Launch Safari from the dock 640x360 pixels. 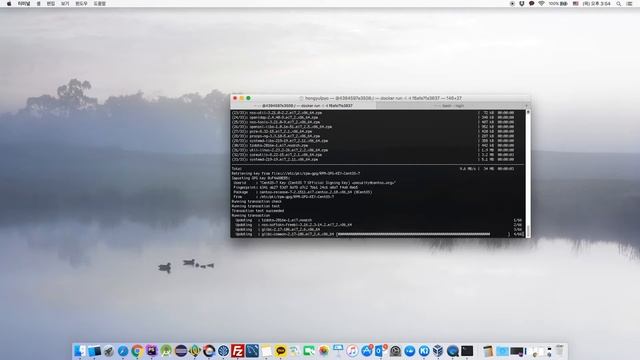pyautogui.click(x=123, y=351)
